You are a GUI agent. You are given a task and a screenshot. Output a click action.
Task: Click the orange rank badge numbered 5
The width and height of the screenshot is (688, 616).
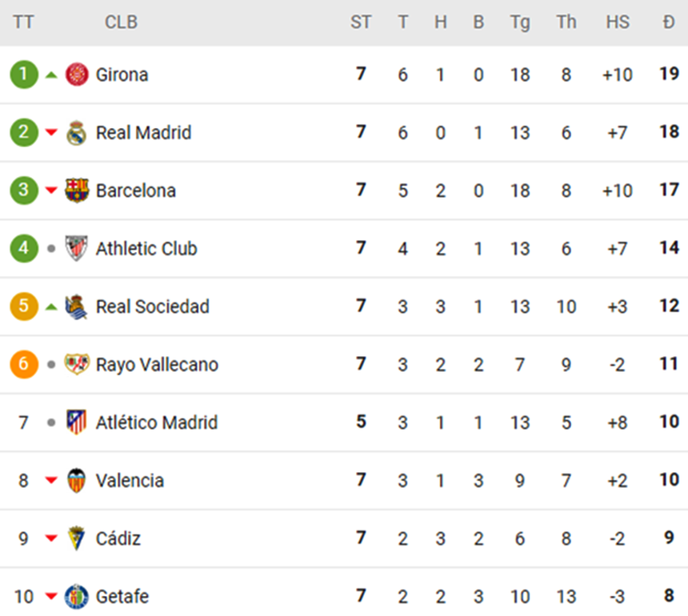pyautogui.click(x=24, y=306)
